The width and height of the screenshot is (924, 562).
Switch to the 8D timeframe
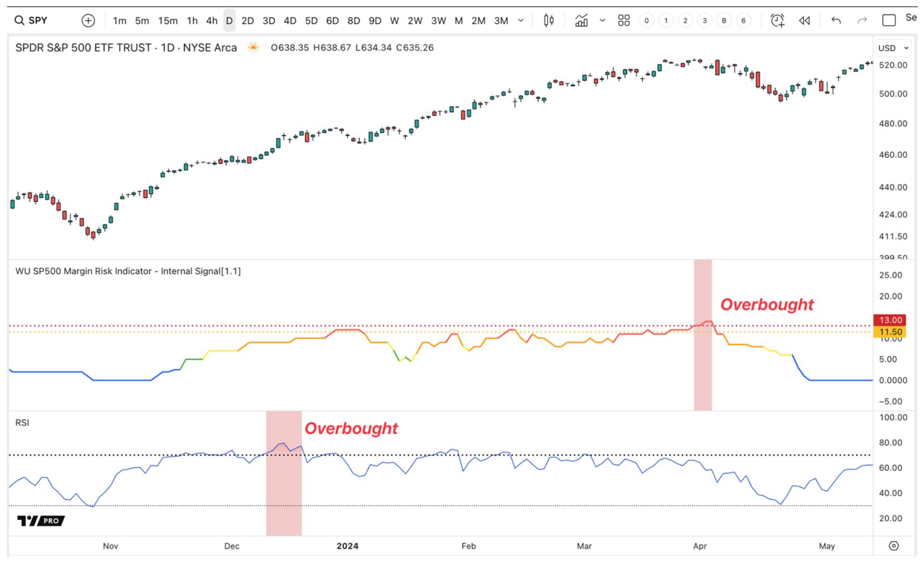(354, 21)
